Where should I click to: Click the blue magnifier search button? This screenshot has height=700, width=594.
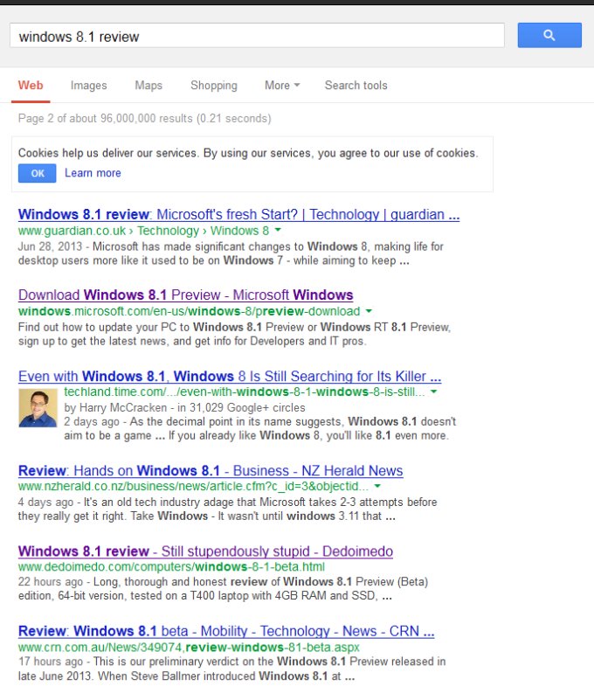point(549,35)
